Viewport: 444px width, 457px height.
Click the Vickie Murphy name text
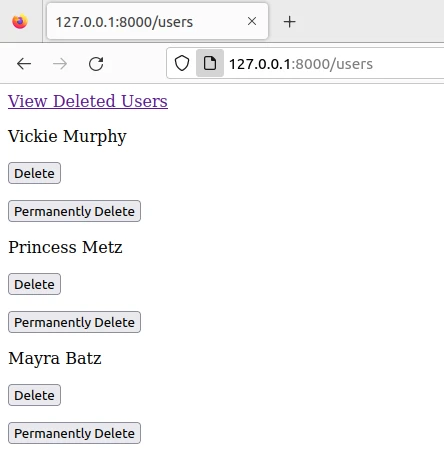[x=67, y=136]
